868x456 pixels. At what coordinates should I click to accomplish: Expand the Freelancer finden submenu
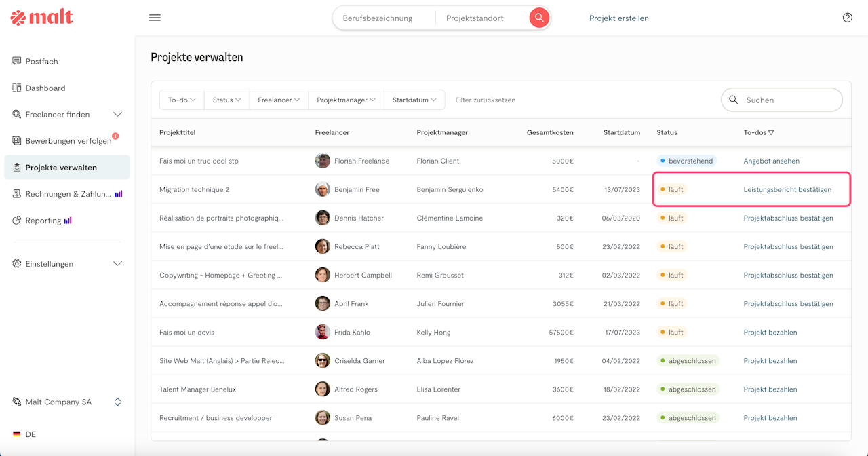pyautogui.click(x=117, y=114)
